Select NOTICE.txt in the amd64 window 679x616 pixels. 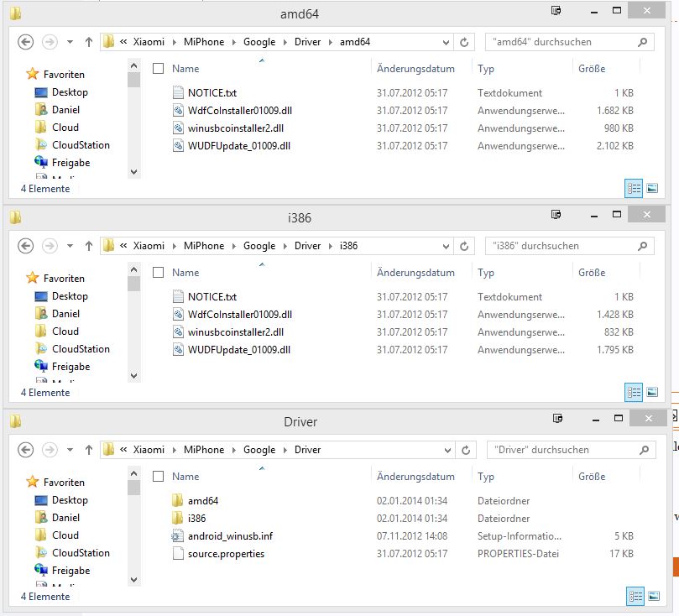point(212,93)
